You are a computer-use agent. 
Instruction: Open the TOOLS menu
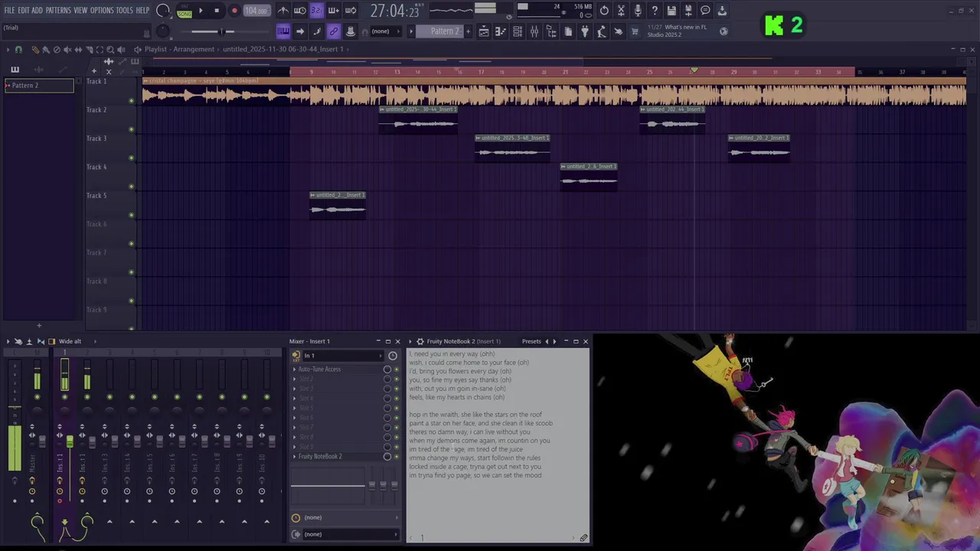click(x=125, y=10)
